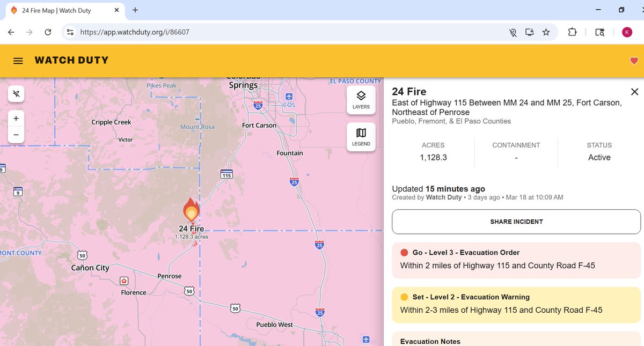The width and height of the screenshot is (644, 346).
Task: Click the location blocked icon in address bar
Action: 513,32
